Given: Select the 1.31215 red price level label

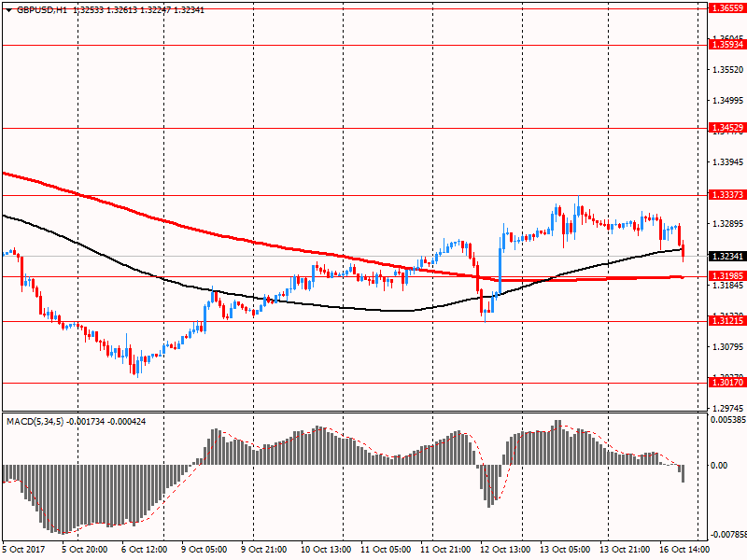Looking at the screenshot, I should [x=727, y=321].
